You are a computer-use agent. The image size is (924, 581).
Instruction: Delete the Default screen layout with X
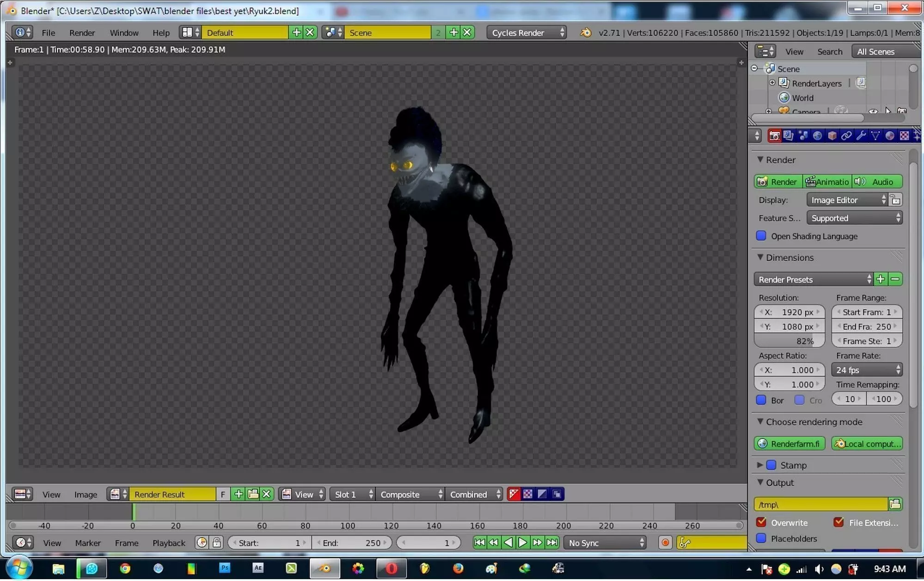coord(310,32)
